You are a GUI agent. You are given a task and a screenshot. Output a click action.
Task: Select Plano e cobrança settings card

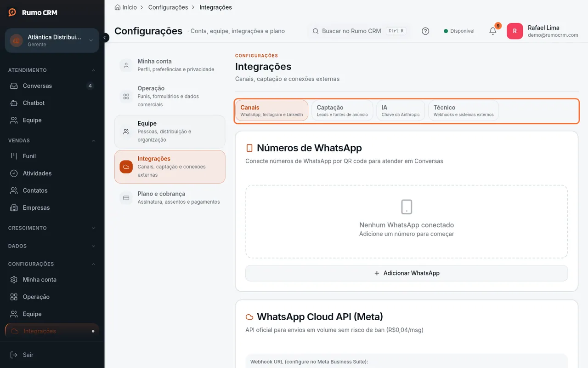tap(170, 198)
